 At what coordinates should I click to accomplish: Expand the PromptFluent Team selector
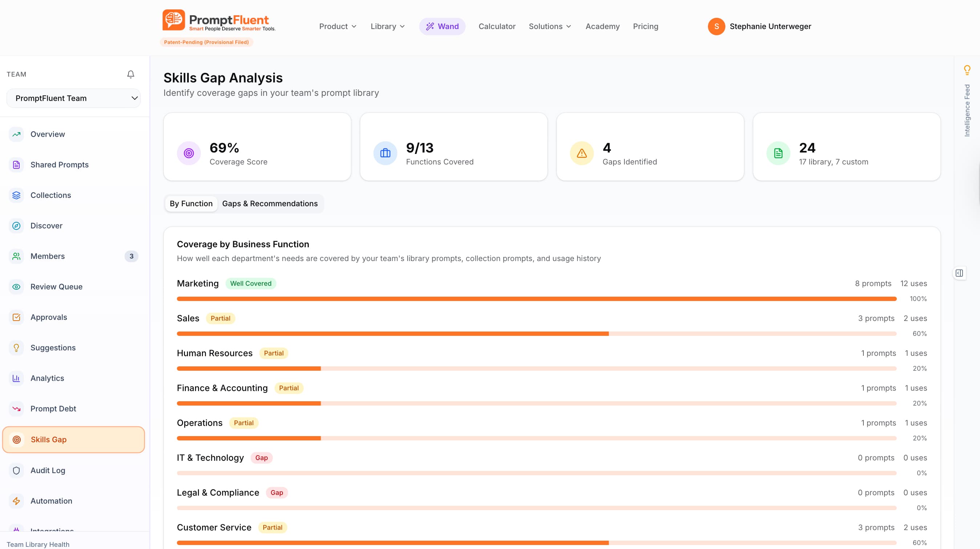[x=73, y=98]
